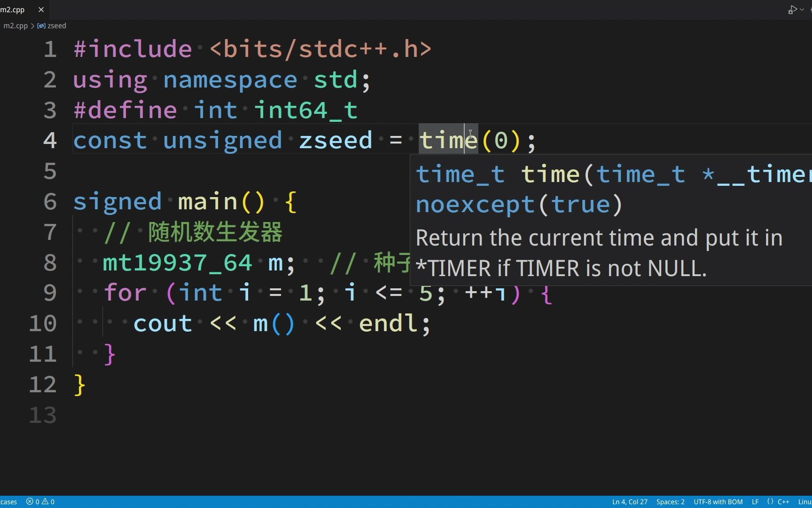This screenshot has width=812, height=508.
Task: Click the for keyword on line 9
Action: tap(125, 293)
